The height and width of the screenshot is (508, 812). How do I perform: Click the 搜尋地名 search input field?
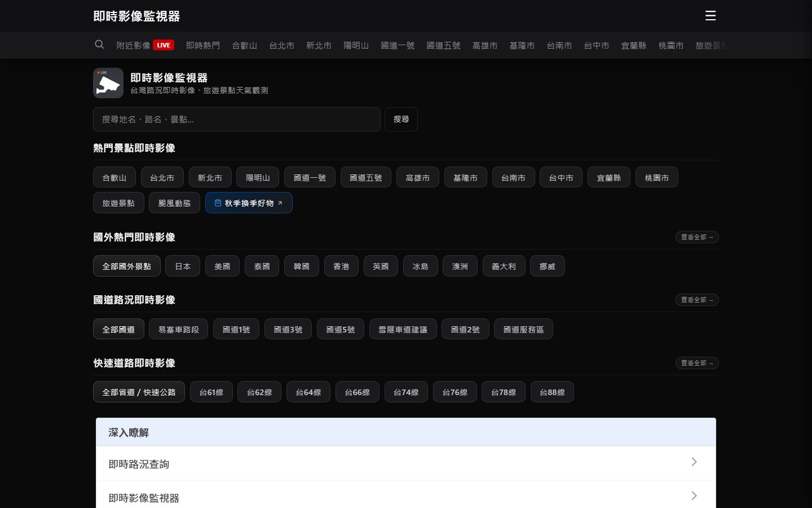pos(237,119)
